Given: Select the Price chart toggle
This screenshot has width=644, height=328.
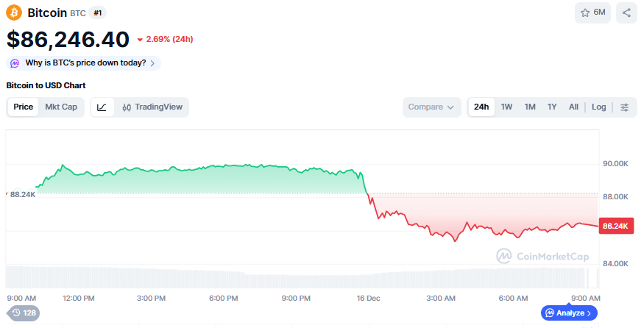Looking at the screenshot, I should 24,107.
